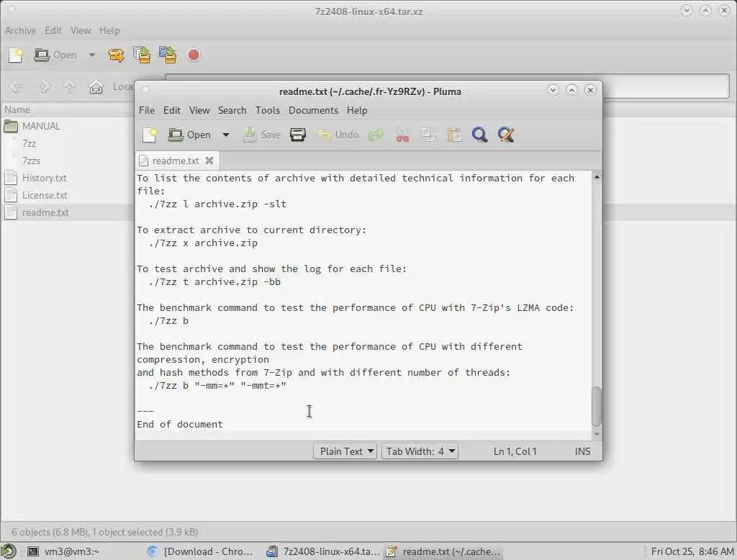The width and height of the screenshot is (737, 560).
Task: Create new document in Pluma toolbar
Action: (x=150, y=135)
